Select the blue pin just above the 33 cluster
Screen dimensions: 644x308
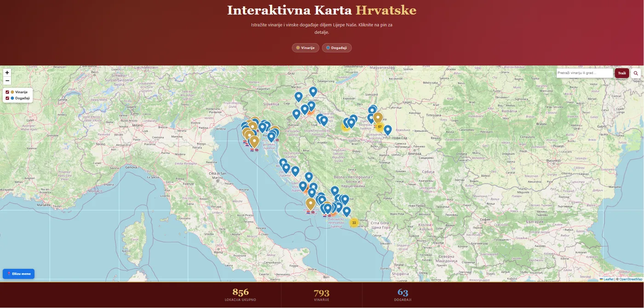point(346,212)
